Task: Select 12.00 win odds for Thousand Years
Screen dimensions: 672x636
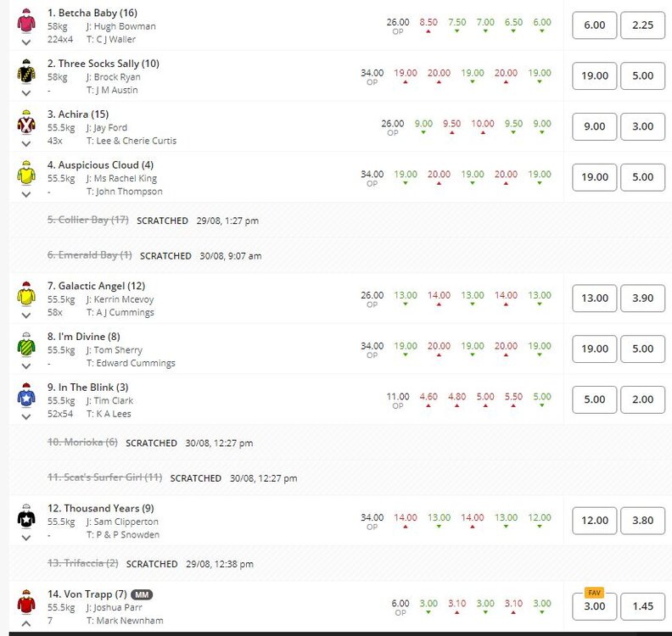Action: click(x=594, y=521)
